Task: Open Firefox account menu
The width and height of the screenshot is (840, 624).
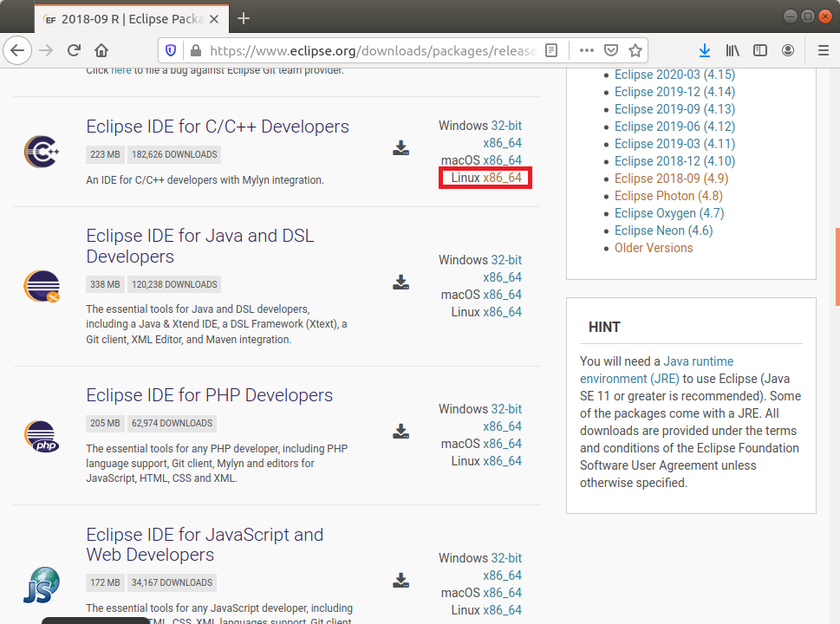Action: pyautogui.click(x=788, y=50)
